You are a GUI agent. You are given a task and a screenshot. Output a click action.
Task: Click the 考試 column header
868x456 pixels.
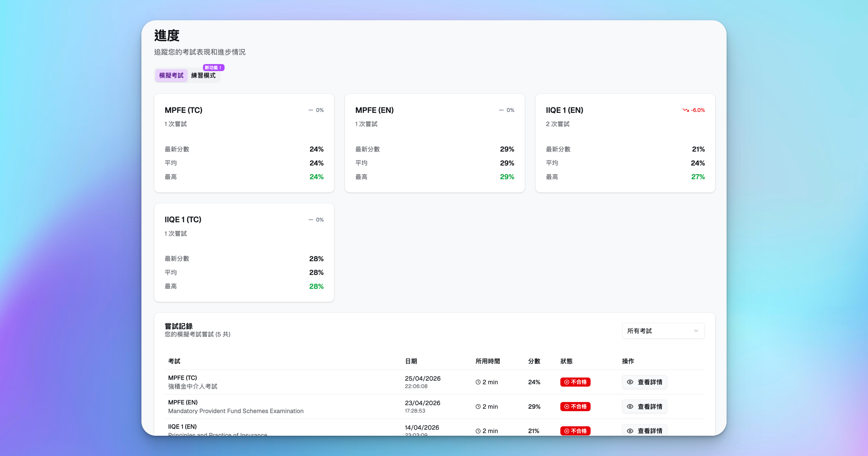[x=174, y=361]
